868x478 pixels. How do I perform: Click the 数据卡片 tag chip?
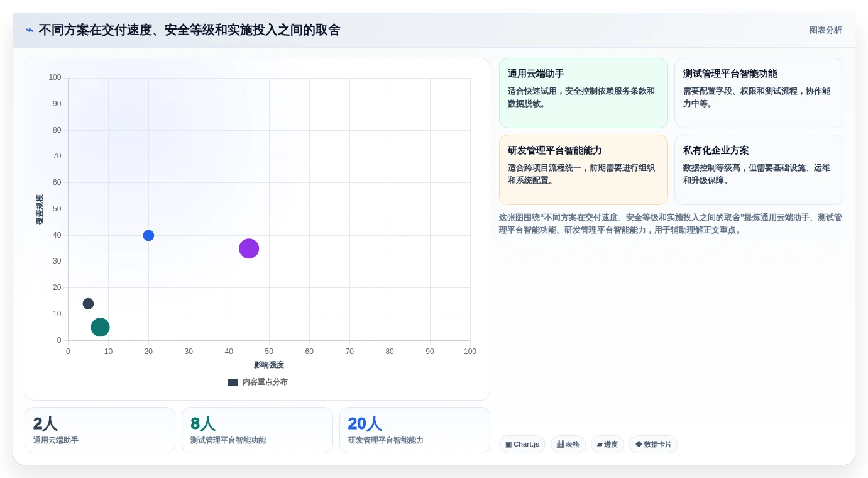click(x=654, y=445)
